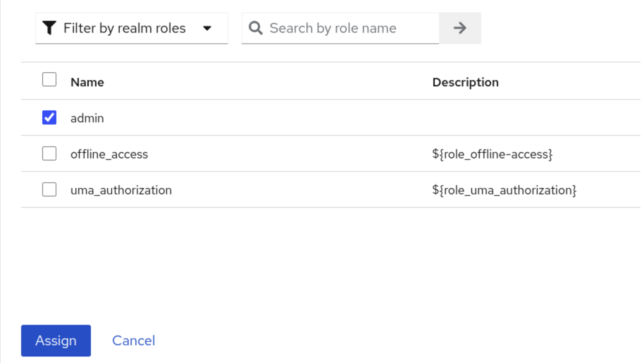Viewport: 644px width, 364px height.
Task: Submit search with the arrow button
Action: tap(460, 28)
